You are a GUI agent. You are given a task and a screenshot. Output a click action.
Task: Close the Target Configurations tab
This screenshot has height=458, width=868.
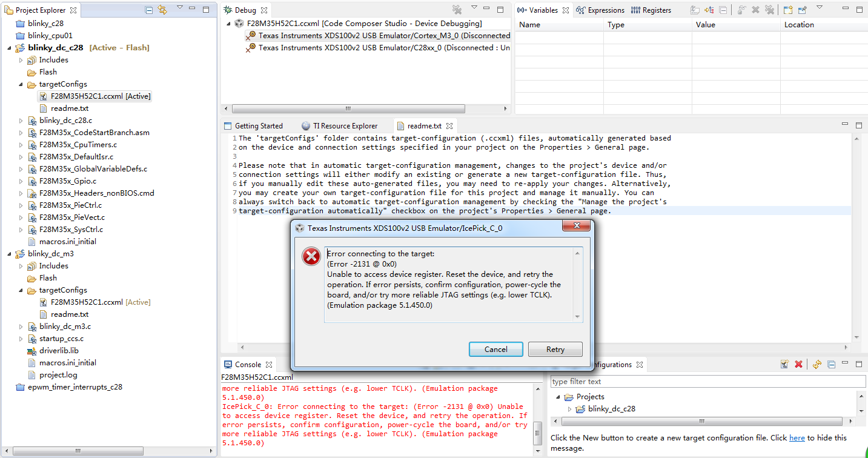pos(639,365)
